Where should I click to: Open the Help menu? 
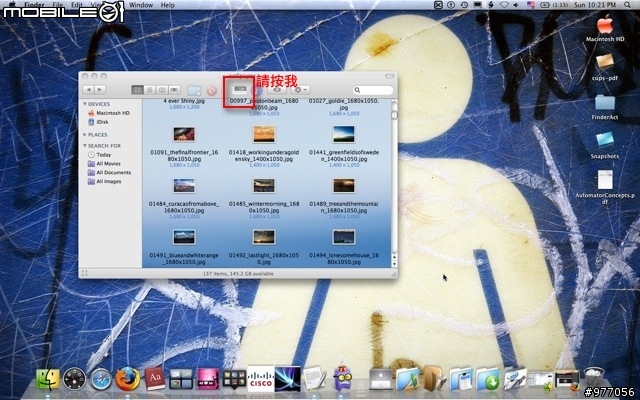[167, 5]
